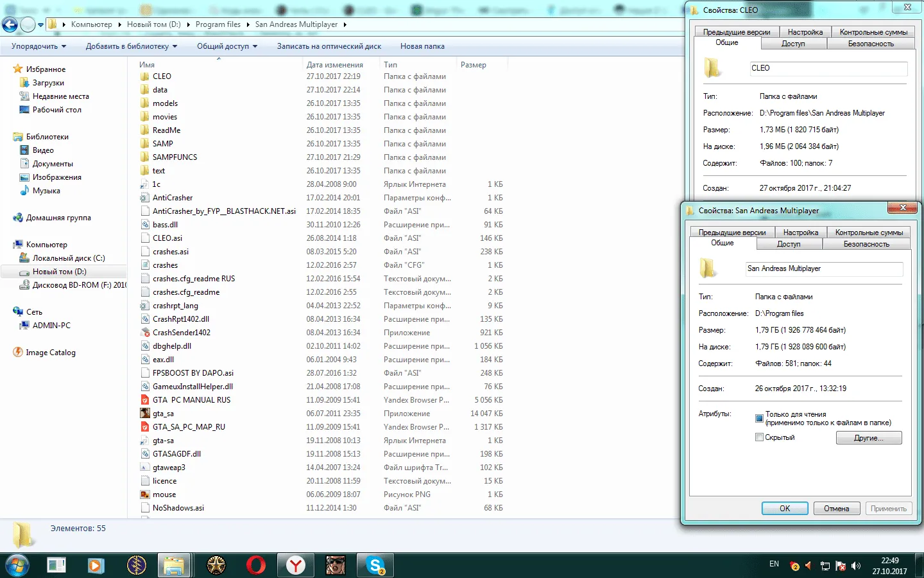Viewport: 924px width, 578px height.
Task: Select 'ADMIN-PC' under network
Action: point(51,326)
